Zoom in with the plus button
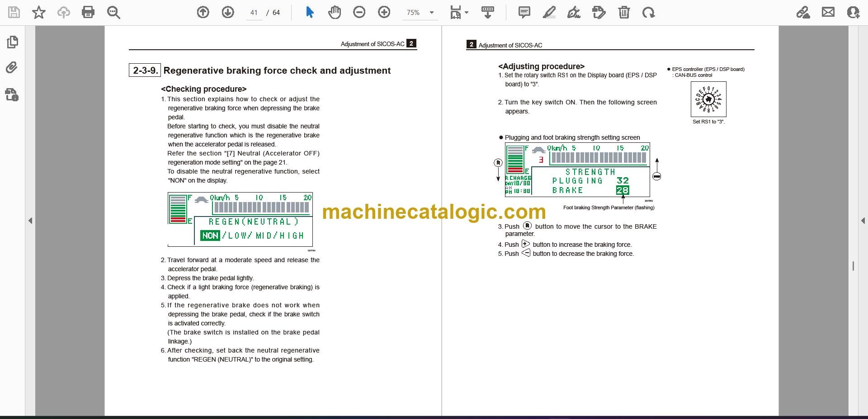Screen dimensions: 868x419 pos(384,12)
